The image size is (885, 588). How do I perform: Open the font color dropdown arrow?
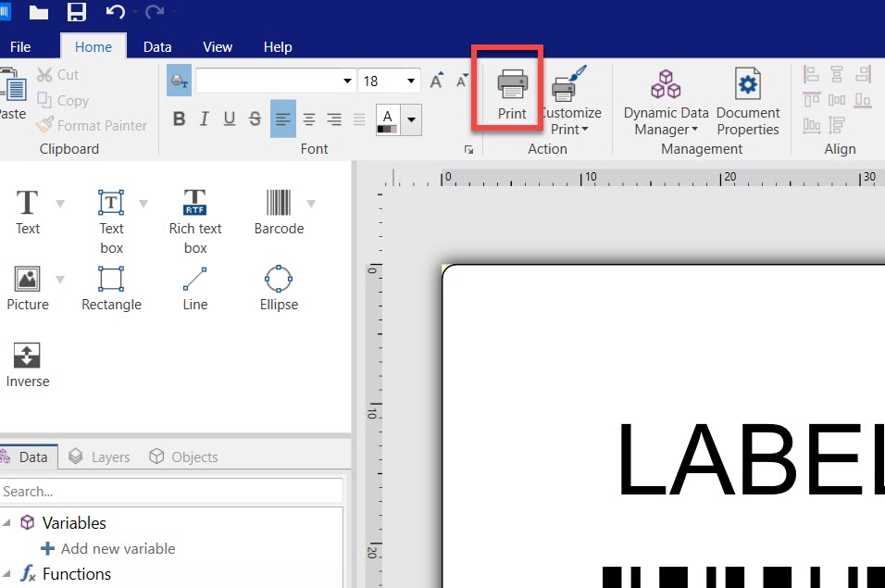[x=411, y=119]
